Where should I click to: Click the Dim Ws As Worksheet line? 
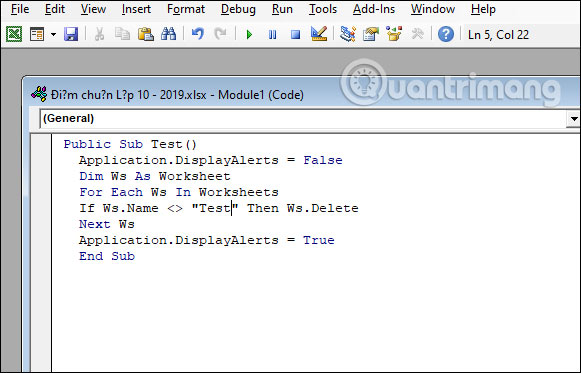(x=155, y=176)
